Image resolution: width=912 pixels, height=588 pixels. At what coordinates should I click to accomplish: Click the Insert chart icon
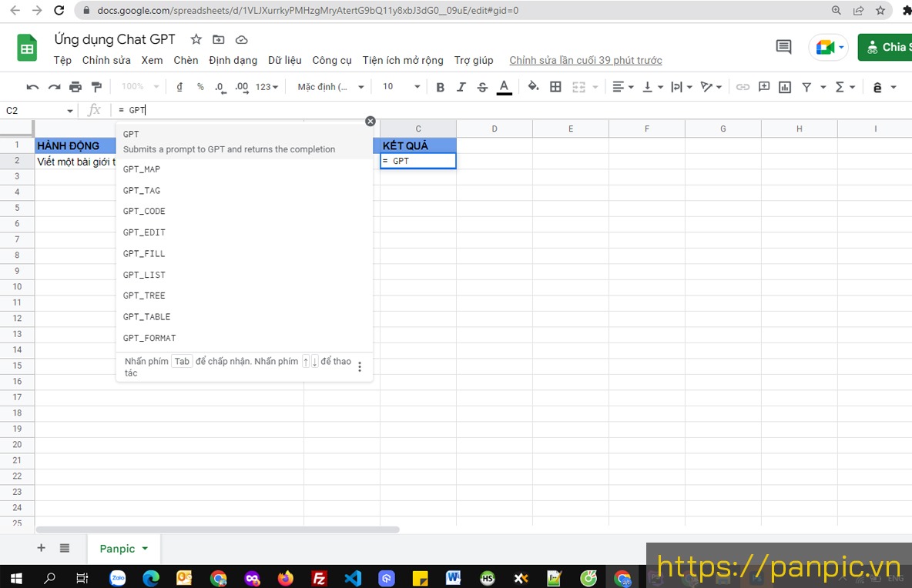(x=785, y=87)
